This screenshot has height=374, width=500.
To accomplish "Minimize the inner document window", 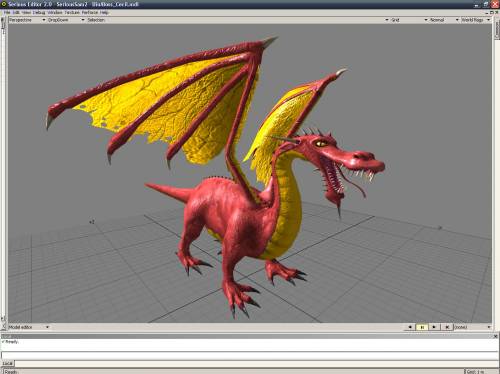I will [487, 13].
